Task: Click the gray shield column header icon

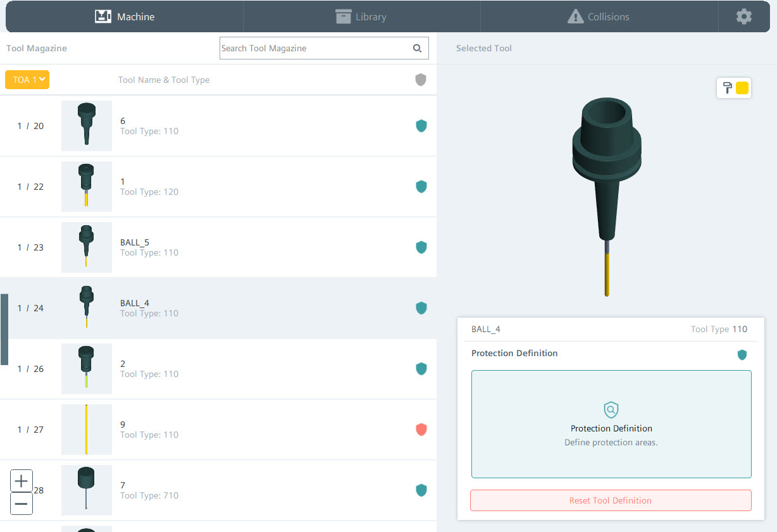Action: (421, 80)
